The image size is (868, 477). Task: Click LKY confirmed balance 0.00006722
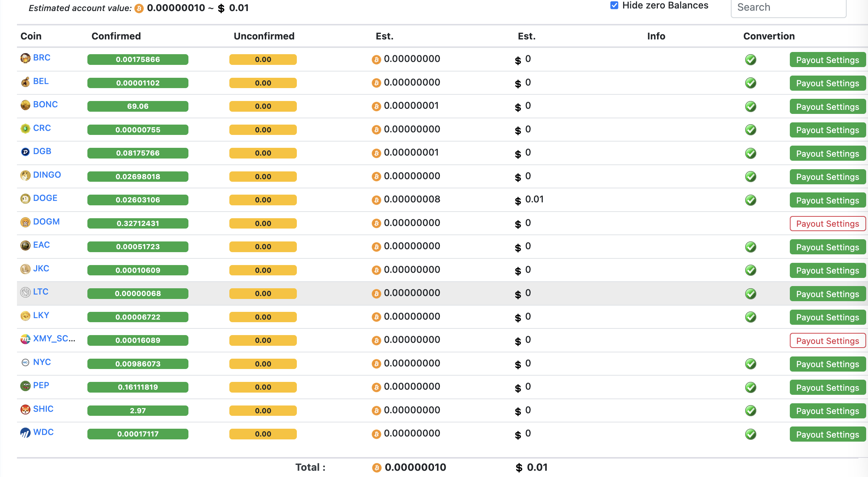point(138,317)
